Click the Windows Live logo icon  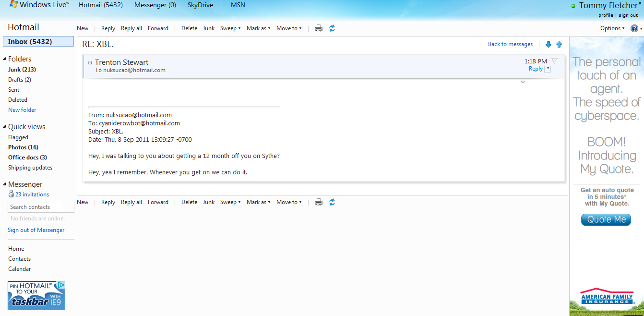click(14, 4)
